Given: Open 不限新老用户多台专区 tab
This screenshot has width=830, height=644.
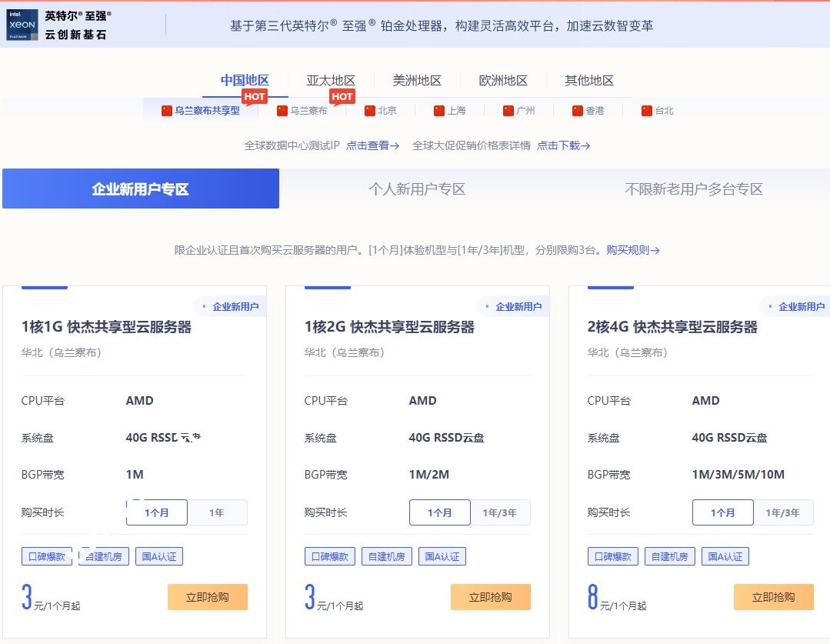Looking at the screenshot, I should pyautogui.click(x=694, y=189).
